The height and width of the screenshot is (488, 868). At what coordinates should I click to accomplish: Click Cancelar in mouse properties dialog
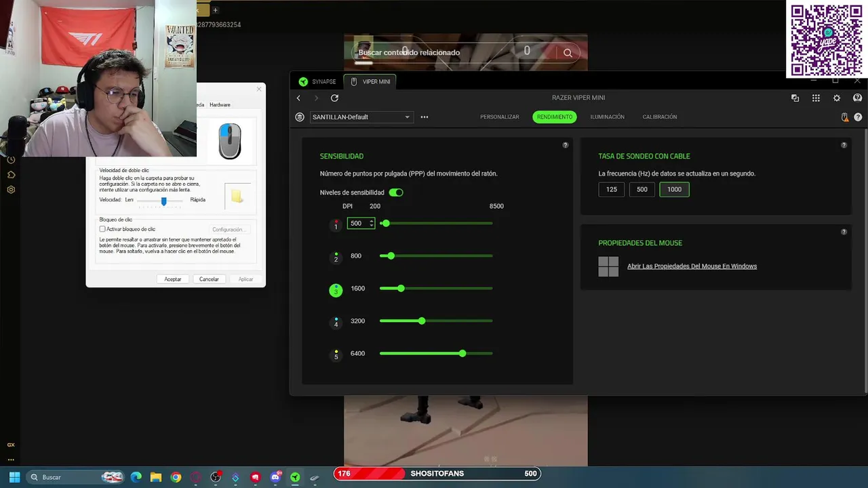tap(209, 279)
